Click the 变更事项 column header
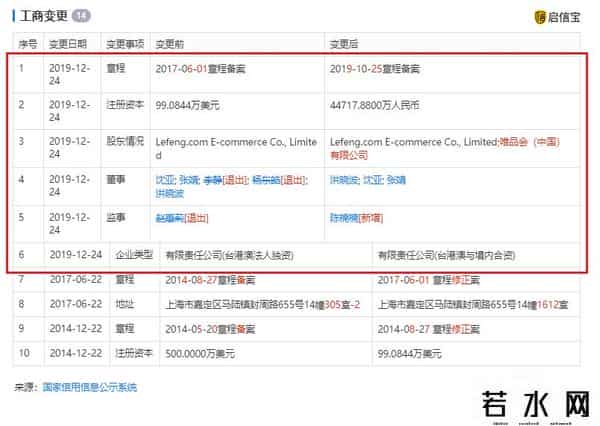 tap(125, 44)
